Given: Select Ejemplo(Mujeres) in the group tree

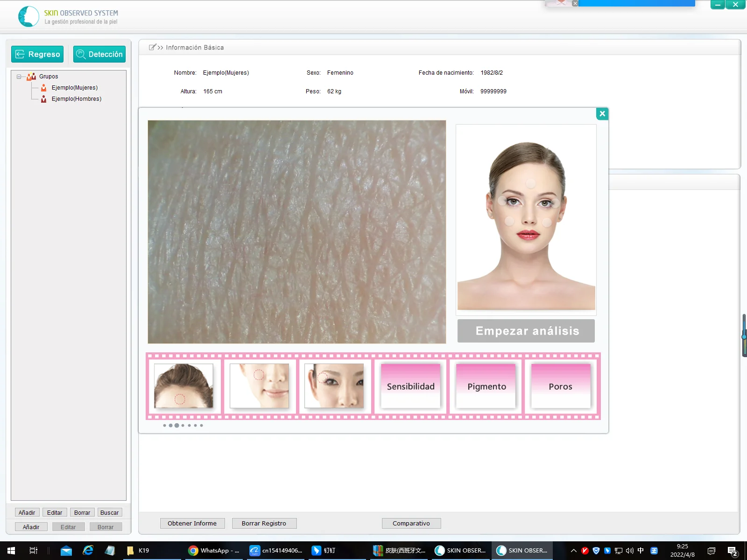Looking at the screenshot, I should click(x=74, y=88).
